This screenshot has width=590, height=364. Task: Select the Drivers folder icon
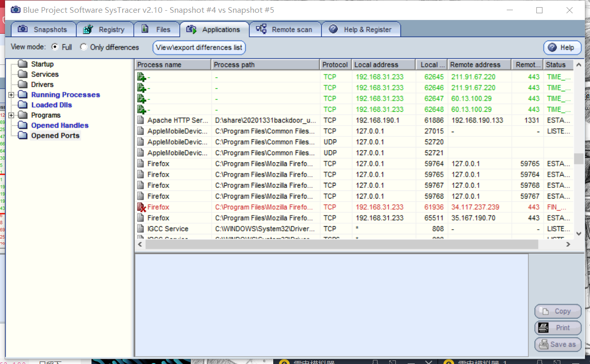[x=22, y=84]
